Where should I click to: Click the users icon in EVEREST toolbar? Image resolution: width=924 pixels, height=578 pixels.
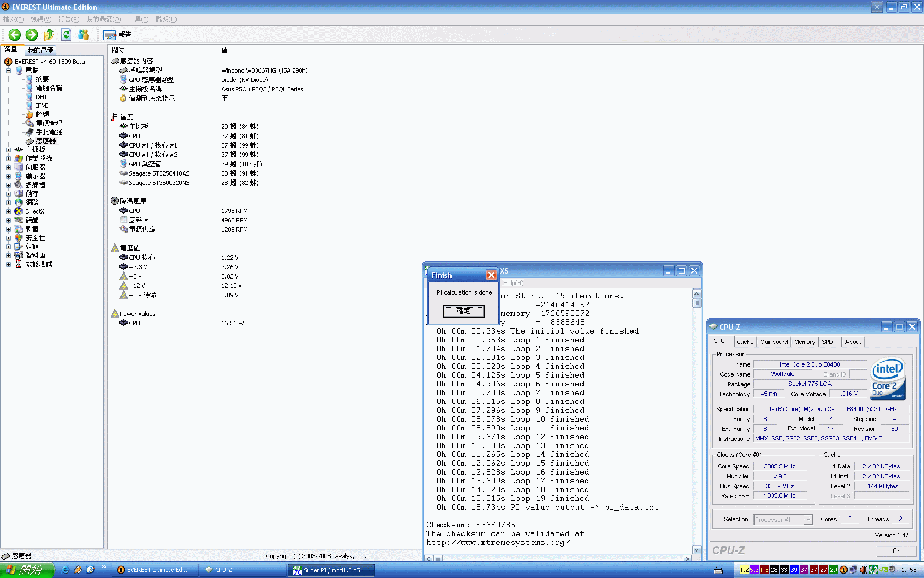pos(84,35)
